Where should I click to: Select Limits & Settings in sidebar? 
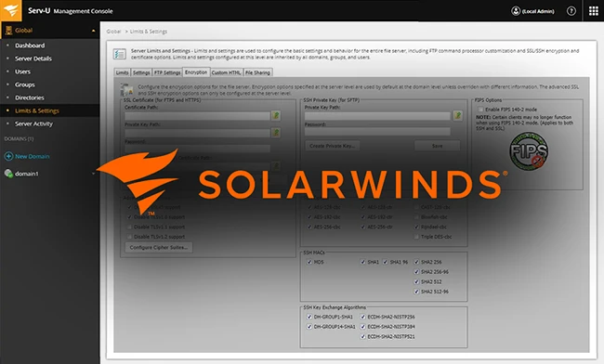(x=37, y=110)
